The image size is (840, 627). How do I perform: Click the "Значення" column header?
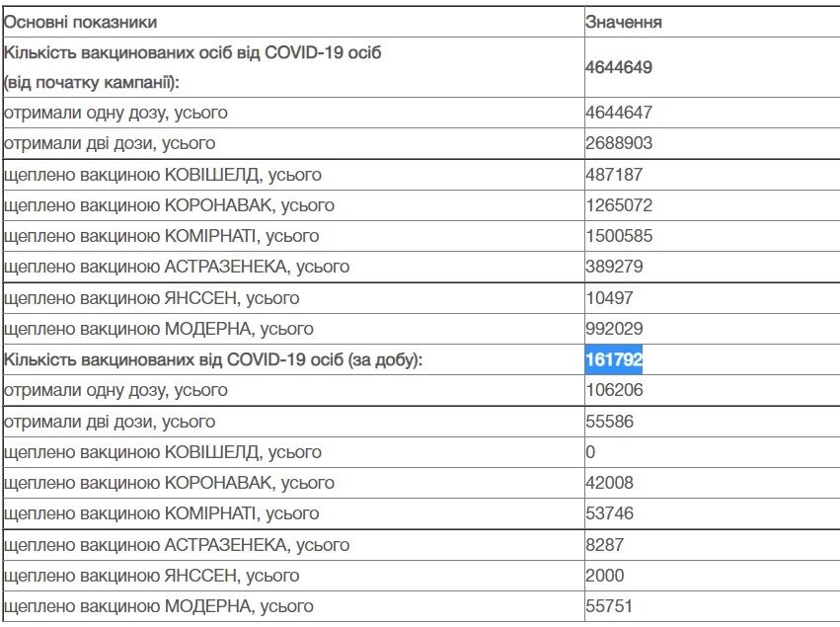[624, 22]
